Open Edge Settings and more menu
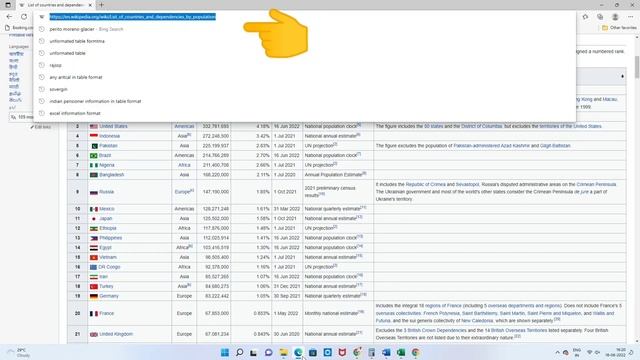Image resolution: width=640 pixels, height=360 pixels. [631, 17]
